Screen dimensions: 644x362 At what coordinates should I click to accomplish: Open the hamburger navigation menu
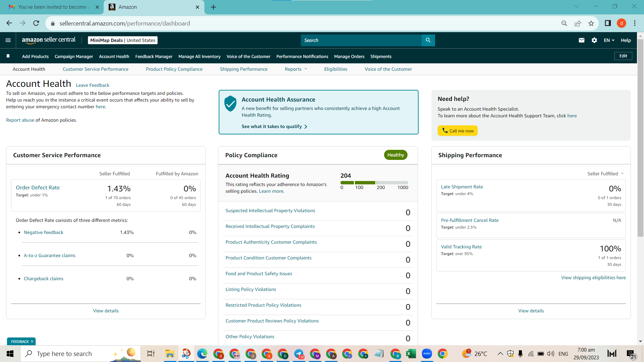tap(8, 40)
